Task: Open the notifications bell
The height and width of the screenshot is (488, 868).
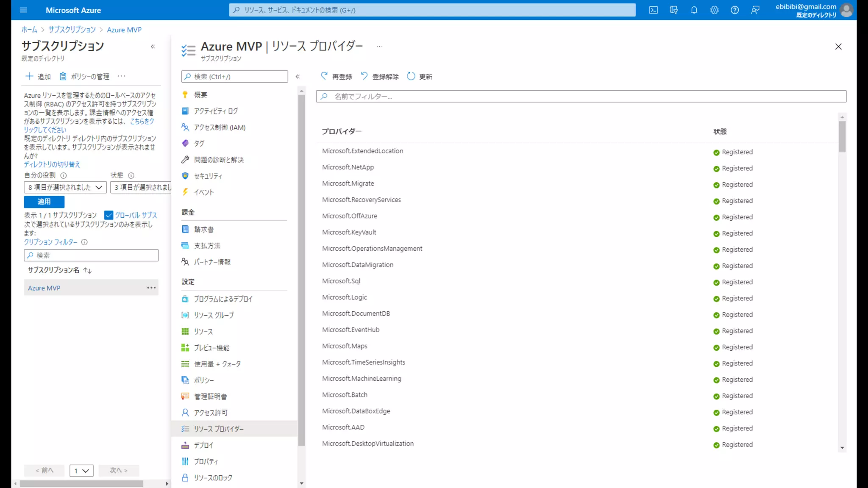Action: click(694, 10)
